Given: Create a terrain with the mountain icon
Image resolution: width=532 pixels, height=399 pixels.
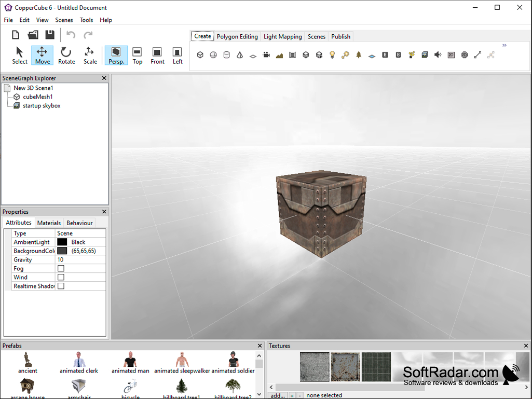Looking at the screenshot, I should [280, 56].
